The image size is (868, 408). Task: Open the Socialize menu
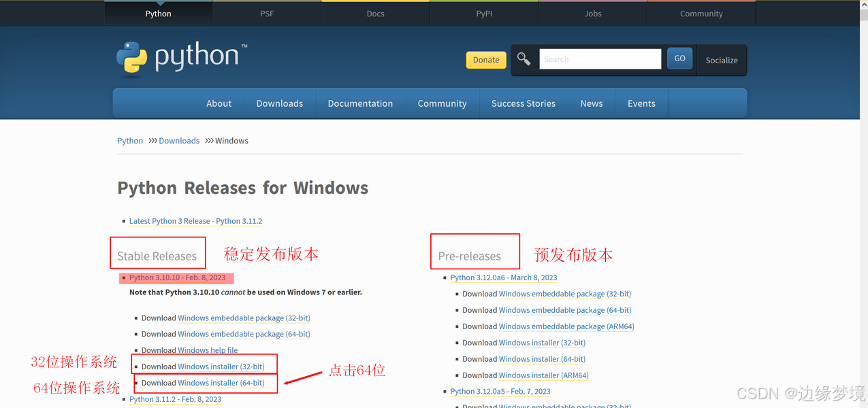pyautogui.click(x=721, y=60)
